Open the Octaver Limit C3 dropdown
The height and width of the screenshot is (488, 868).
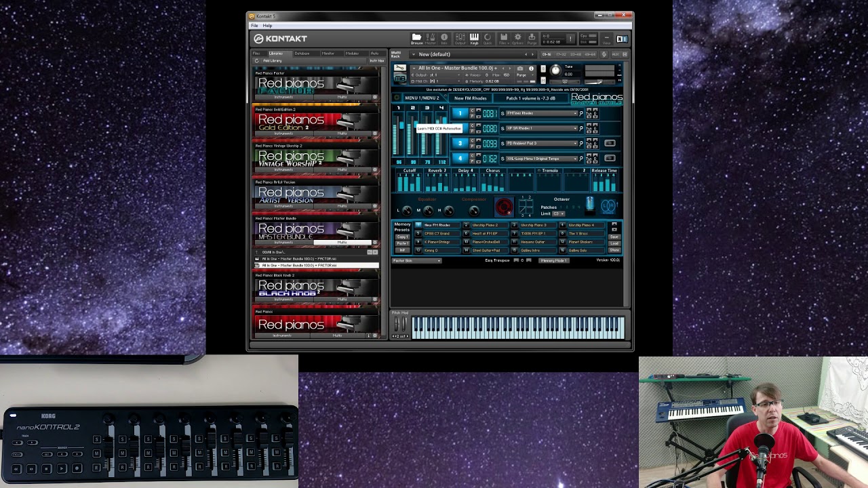point(558,213)
